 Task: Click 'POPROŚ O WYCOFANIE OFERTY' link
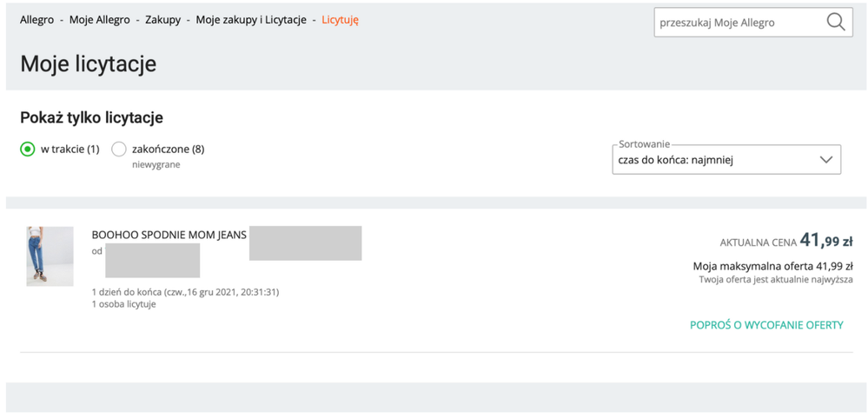[x=766, y=325]
